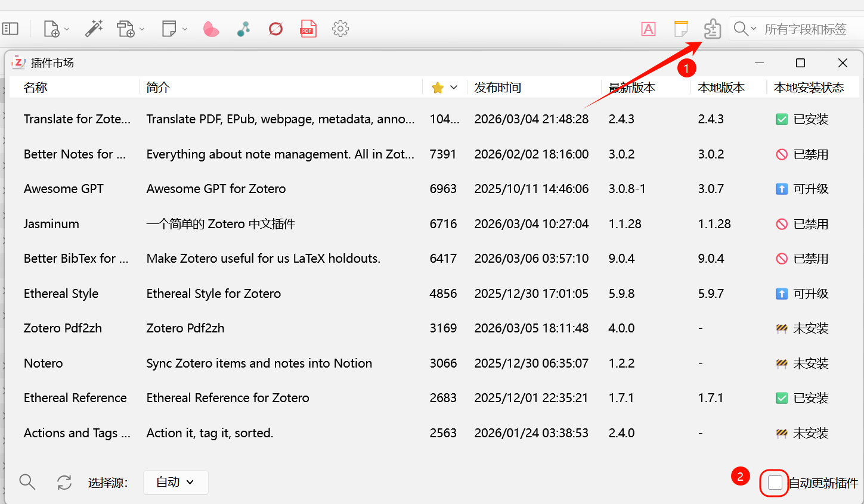Click the red slashed-circle toolbar icon
This screenshot has width=864, height=504.
pyautogui.click(x=275, y=29)
